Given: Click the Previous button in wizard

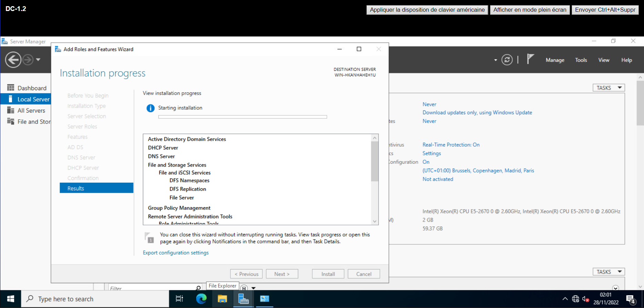Looking at the screenshot, I should pos(246,274).
